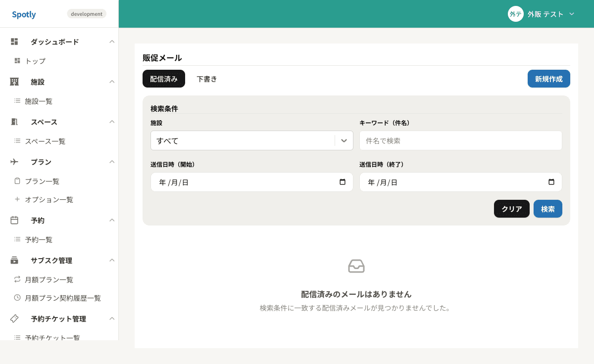Open プラン一覧 in the sidebar
Screen dimensions: 594x364
coord(42,181)
